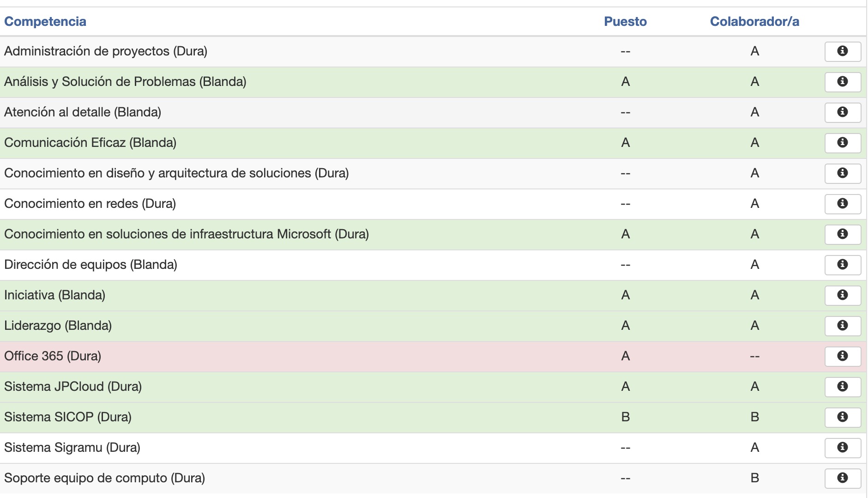
Task: Open info for infraestructura Microsoft competency
Action: tap(842, 234)
